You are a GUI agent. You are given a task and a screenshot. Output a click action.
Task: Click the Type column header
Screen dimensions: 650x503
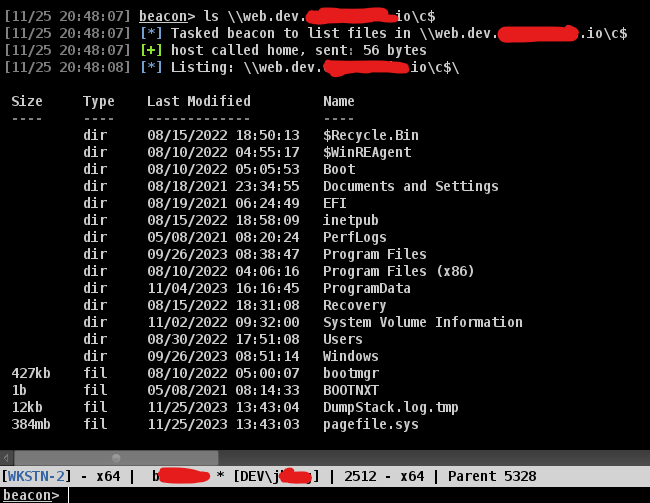99,101
